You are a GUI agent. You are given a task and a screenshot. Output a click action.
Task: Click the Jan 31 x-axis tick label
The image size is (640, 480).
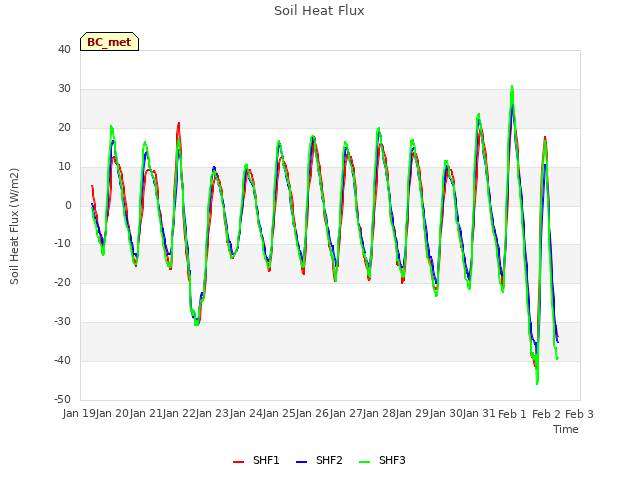[x=480, y=414]
